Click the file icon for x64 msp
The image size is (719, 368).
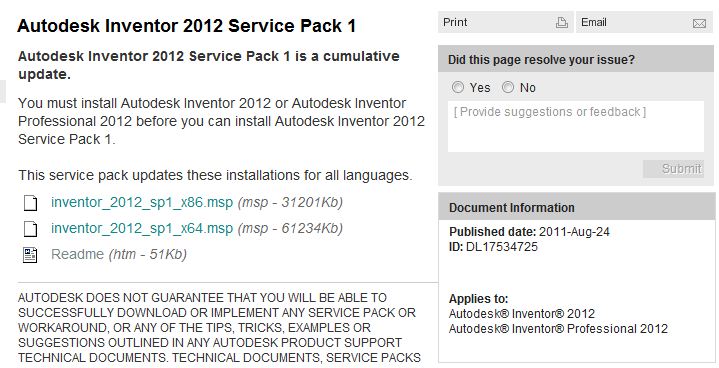(30, 229)
